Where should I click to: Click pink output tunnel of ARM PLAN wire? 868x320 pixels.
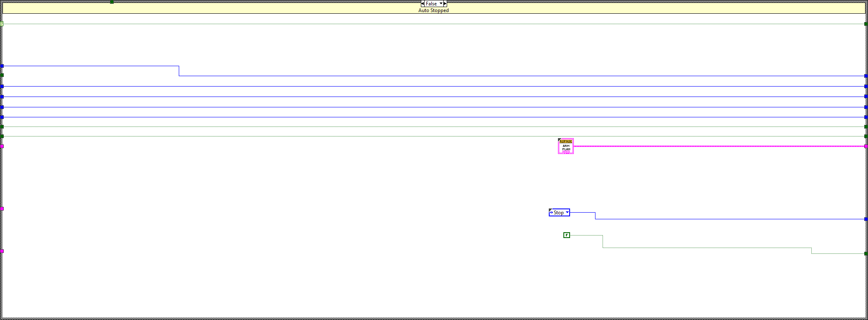pyautogui.click(x=865, y=146)
